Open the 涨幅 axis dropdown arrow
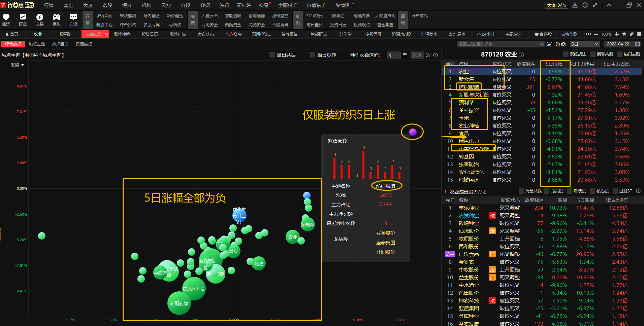Screen dimensions: 644x326 (23, 65)
